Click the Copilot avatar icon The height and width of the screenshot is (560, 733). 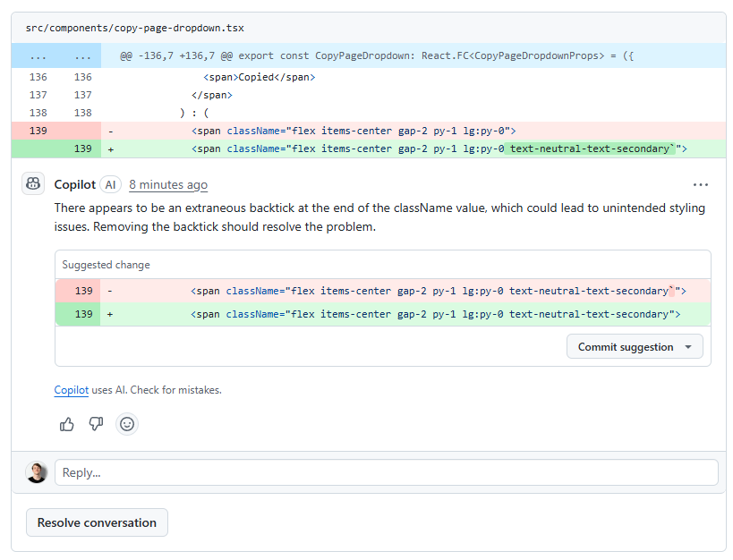tap(33, 184)
